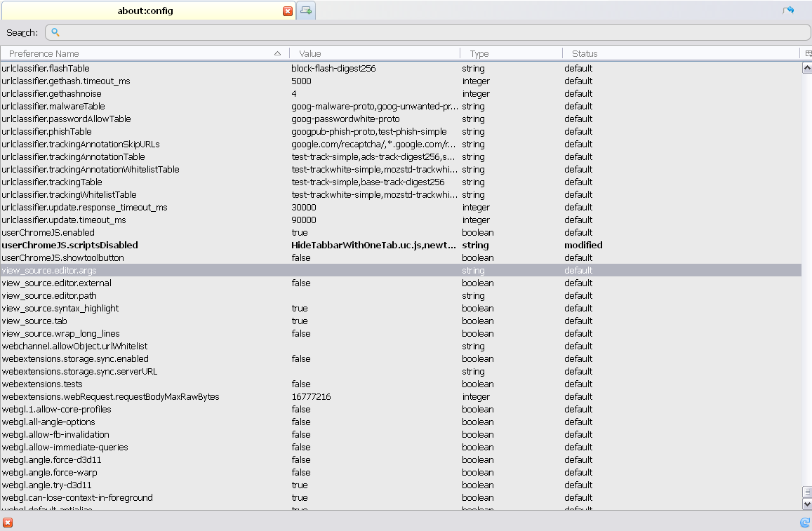This screenshot has height=531, width=812.
Task: Select view_source.syntax_highlight boolean preference
Action: [60, 308]
